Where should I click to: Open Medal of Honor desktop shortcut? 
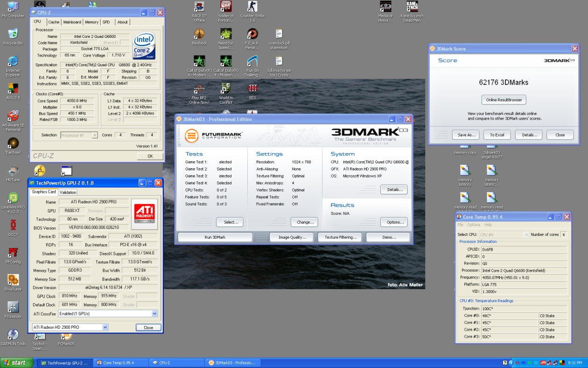[385, 11]
